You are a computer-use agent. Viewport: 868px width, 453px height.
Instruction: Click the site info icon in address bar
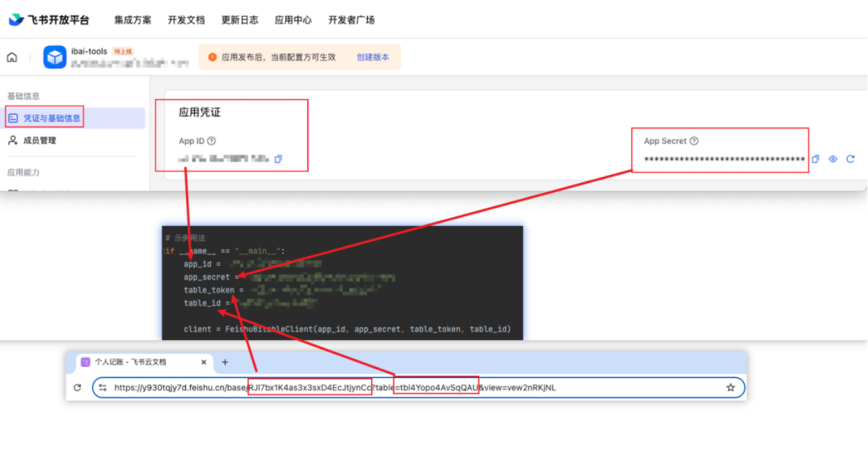tap(103, 388)
